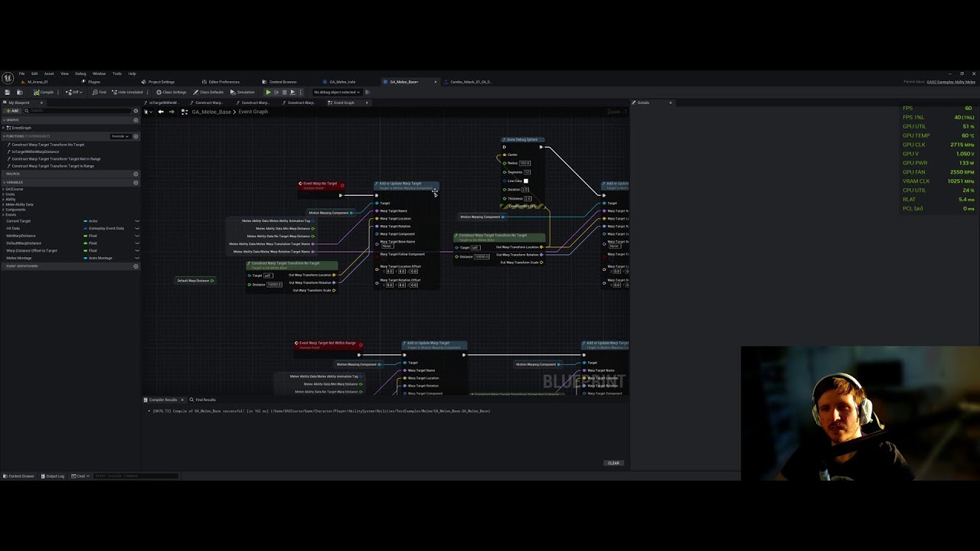Click the Stop play icon
The height and width of the screenshot is (551, 980).
pyautogui.click(x=284, y=92)
